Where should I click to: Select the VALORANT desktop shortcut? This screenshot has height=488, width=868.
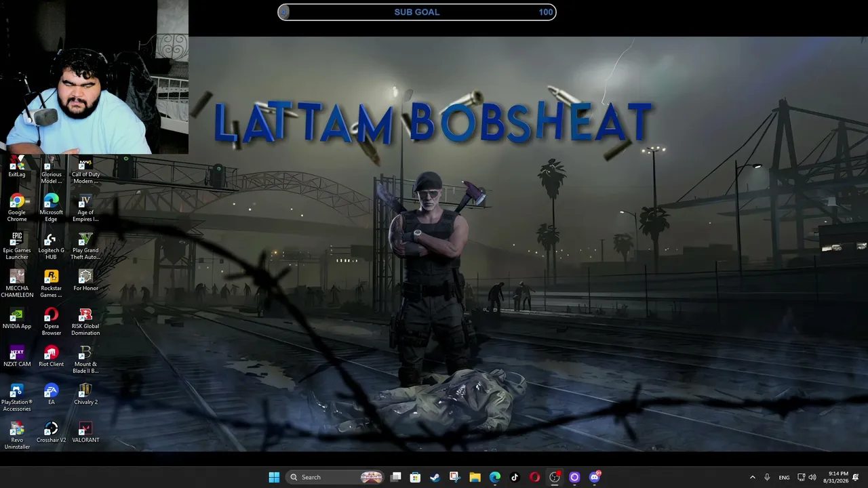click(85, 432)
